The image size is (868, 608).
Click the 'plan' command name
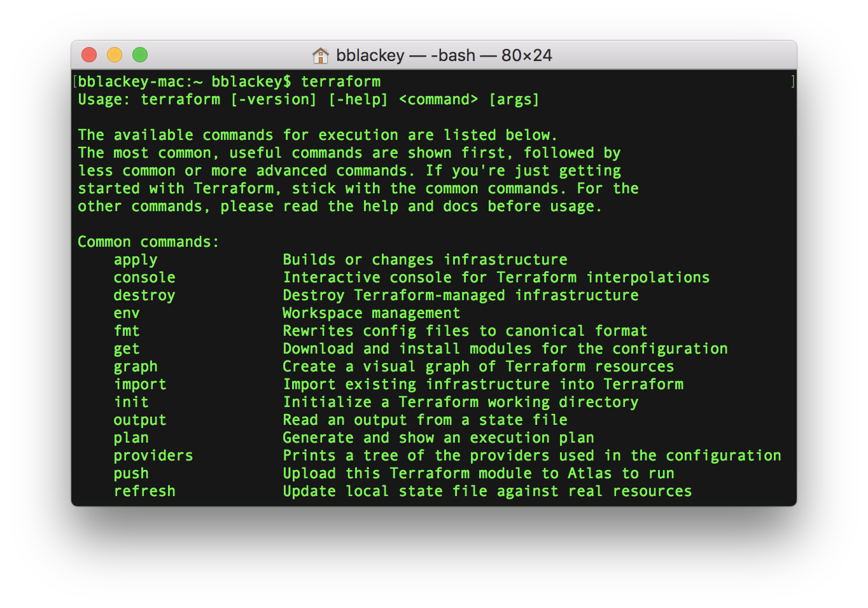coord(131,438)
